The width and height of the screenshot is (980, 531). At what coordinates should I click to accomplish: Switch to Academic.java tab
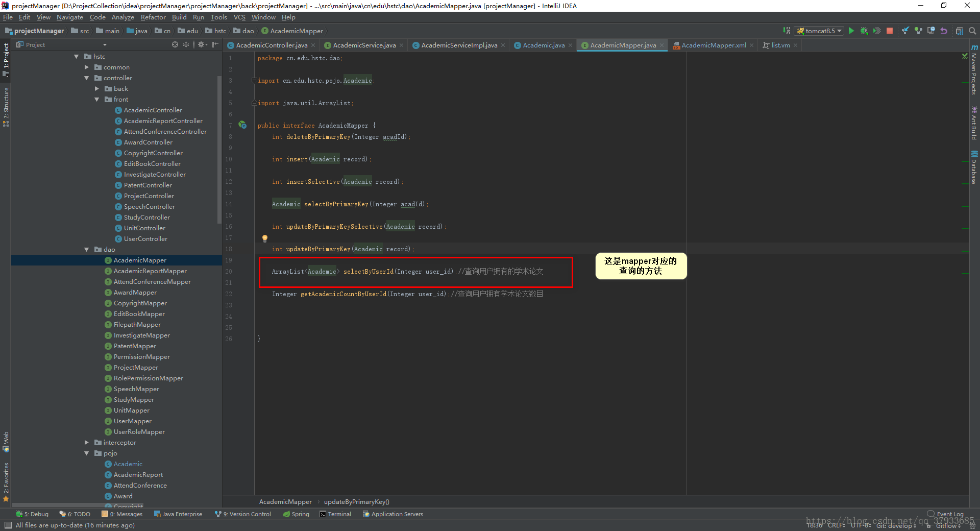pos(544,45)
